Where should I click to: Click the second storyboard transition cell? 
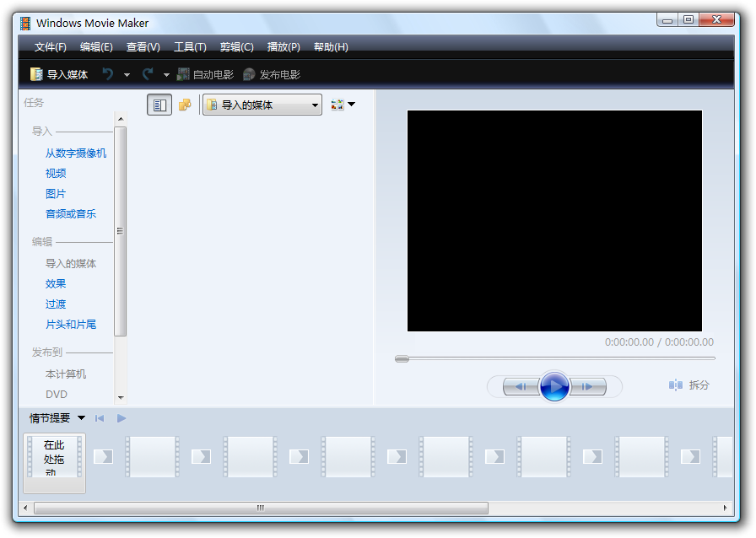[201, 456]
